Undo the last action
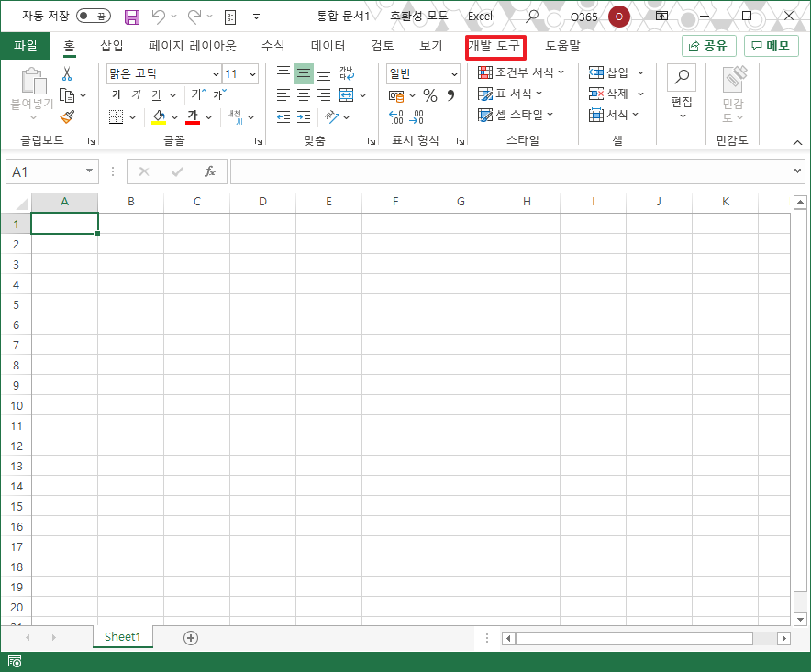 click(x=159, y=17)
